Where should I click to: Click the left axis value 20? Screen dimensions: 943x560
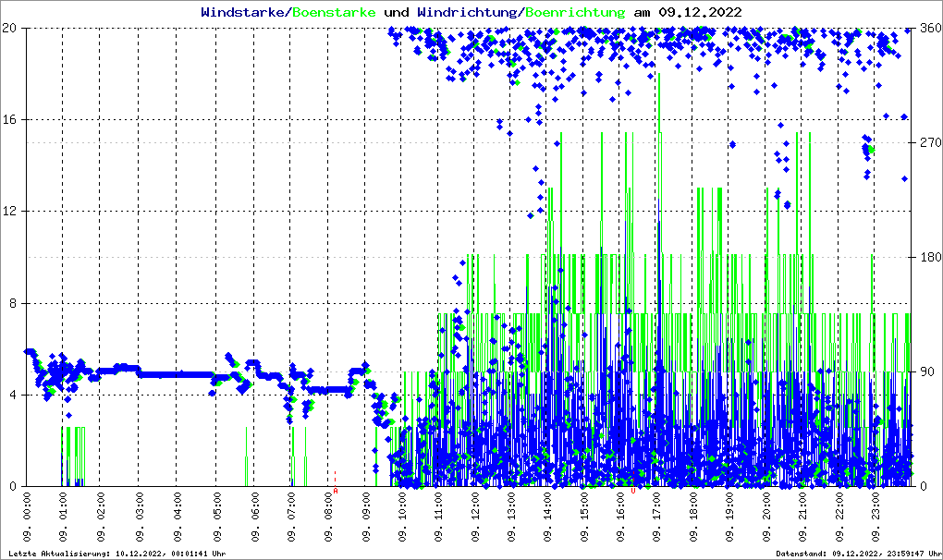pos(8,29)
